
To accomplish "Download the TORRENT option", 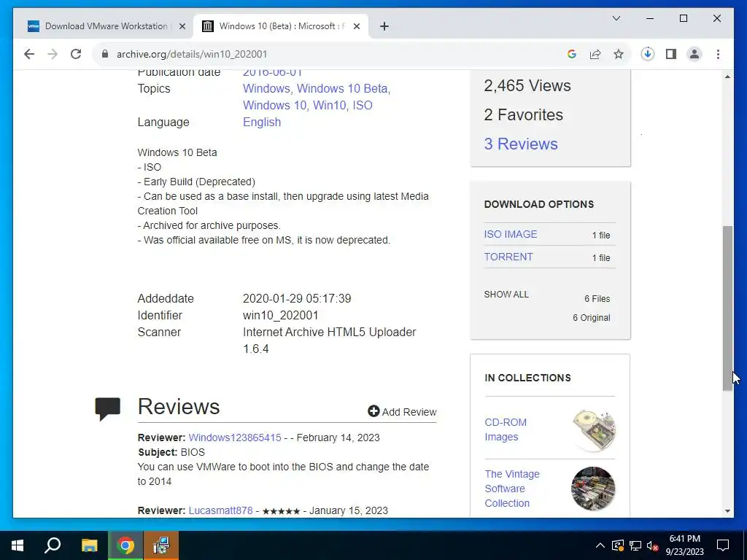I will tap(508, 257).
